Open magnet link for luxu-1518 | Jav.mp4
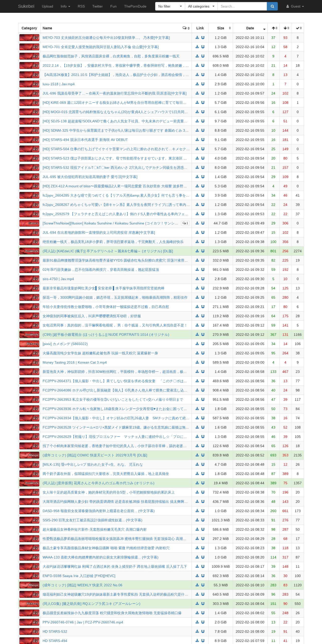The image size is (322, 644). tap(203, 84)
